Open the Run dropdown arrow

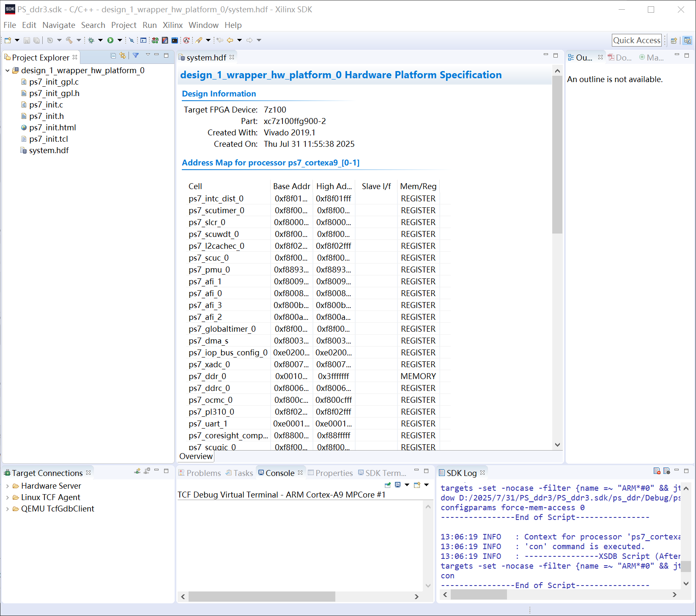coord(120,40)
